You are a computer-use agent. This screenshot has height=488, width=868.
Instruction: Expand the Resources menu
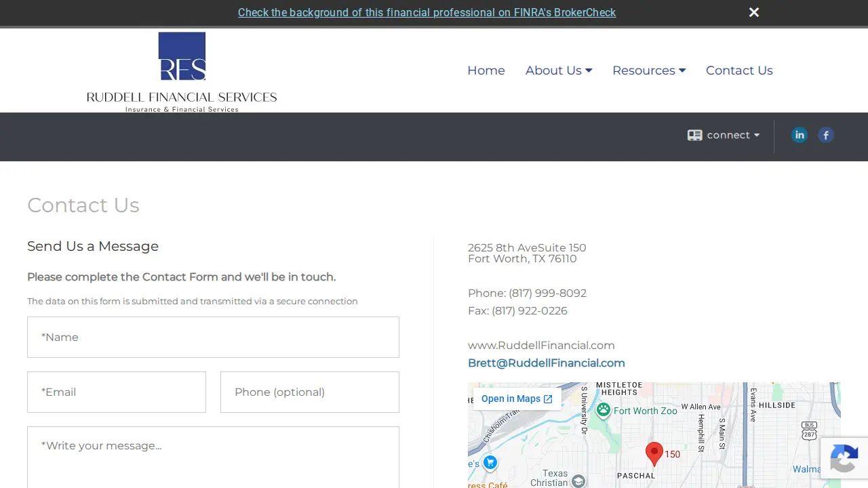pyautogui.click(x=649, y=70)
